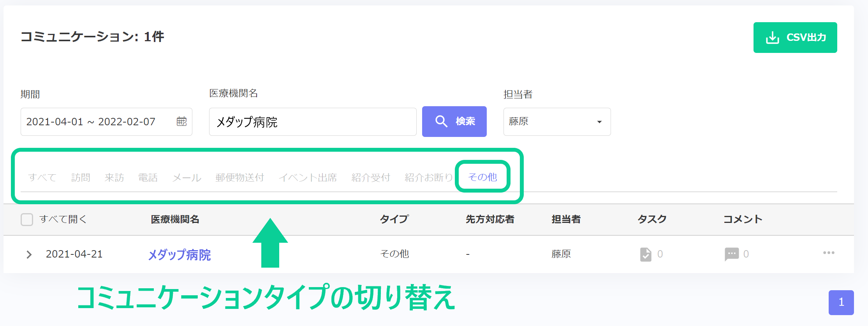
Task: Open the three-dot menu for メダップ病院 row
Action: point(829,253)
